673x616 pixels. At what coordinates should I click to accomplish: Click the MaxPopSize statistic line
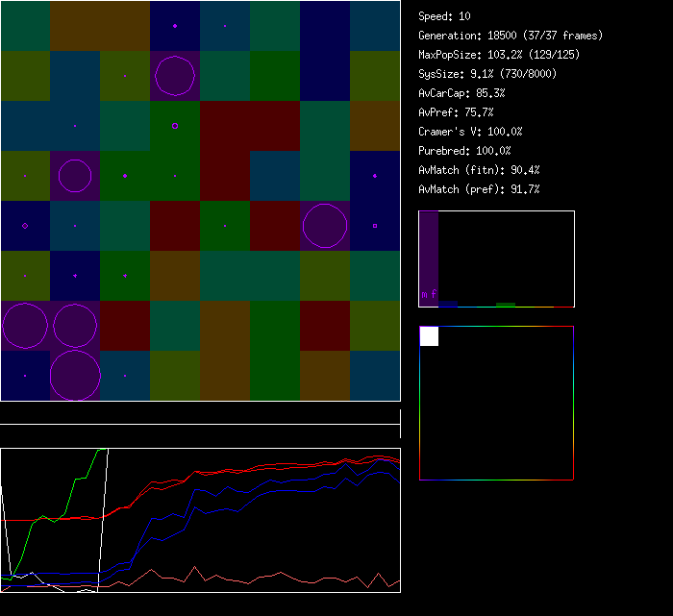pos(499,55)
